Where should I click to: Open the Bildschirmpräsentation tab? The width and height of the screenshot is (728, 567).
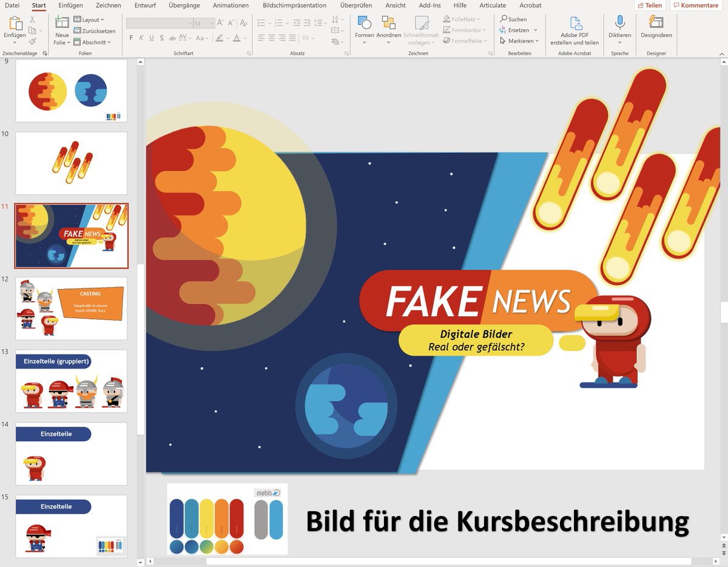[x=295, y=5]
